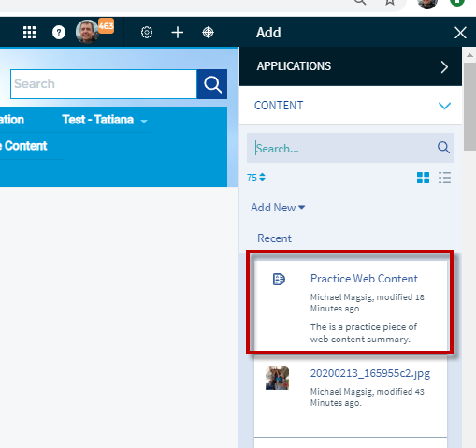
Task: Open the applications grid menu icon
Action: coord(30,33)
